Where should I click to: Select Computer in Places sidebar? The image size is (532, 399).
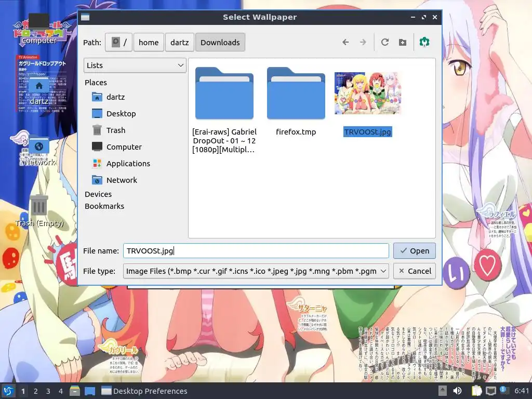124,147
